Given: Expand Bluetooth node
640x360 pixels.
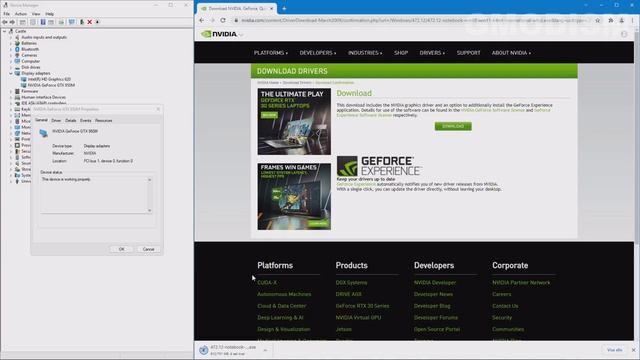Looking at the screenshot, I should [x=11, y=49].
